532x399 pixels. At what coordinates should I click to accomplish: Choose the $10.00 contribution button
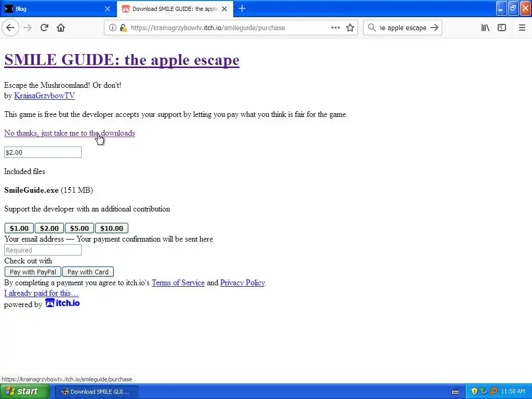coord(112,229)
